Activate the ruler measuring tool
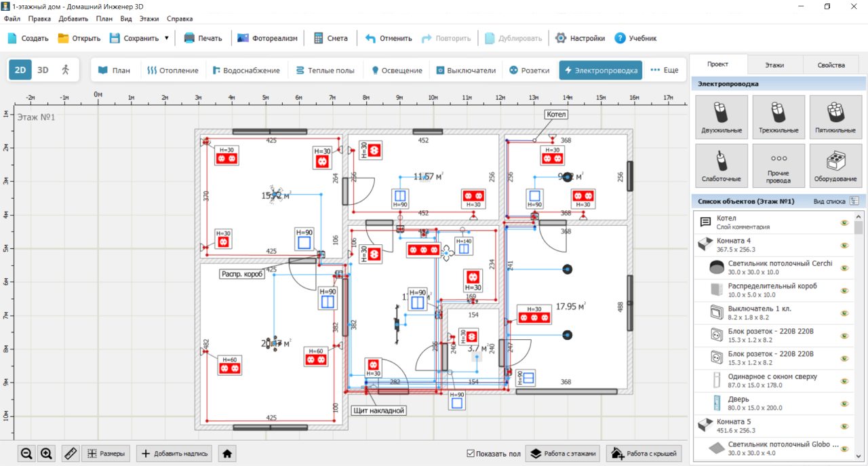This screenshot has height=466, width=868. [x=71, y=454]
